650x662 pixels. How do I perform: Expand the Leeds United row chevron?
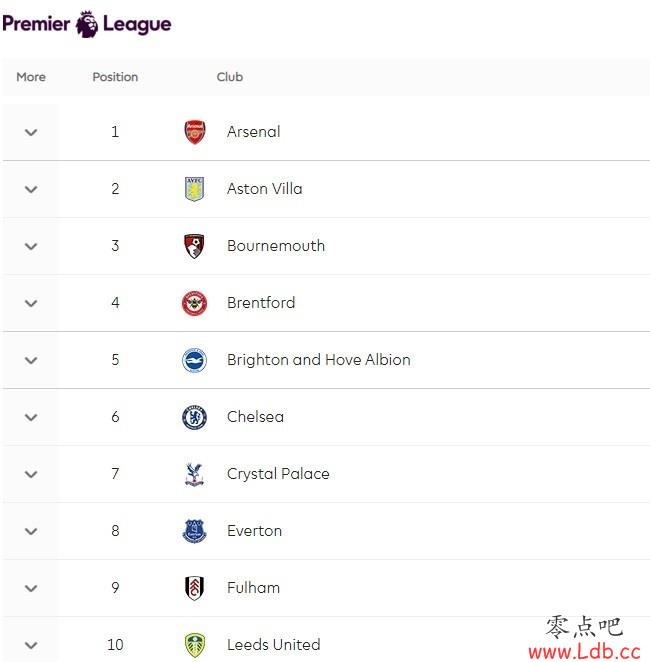31,645
